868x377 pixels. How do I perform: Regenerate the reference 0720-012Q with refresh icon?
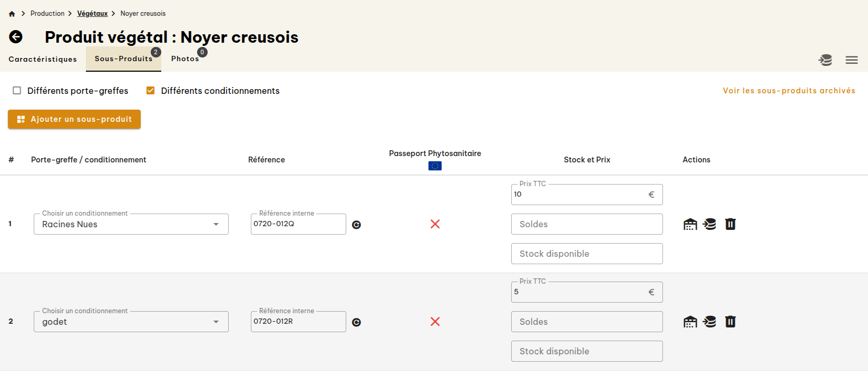pos(357,224)
